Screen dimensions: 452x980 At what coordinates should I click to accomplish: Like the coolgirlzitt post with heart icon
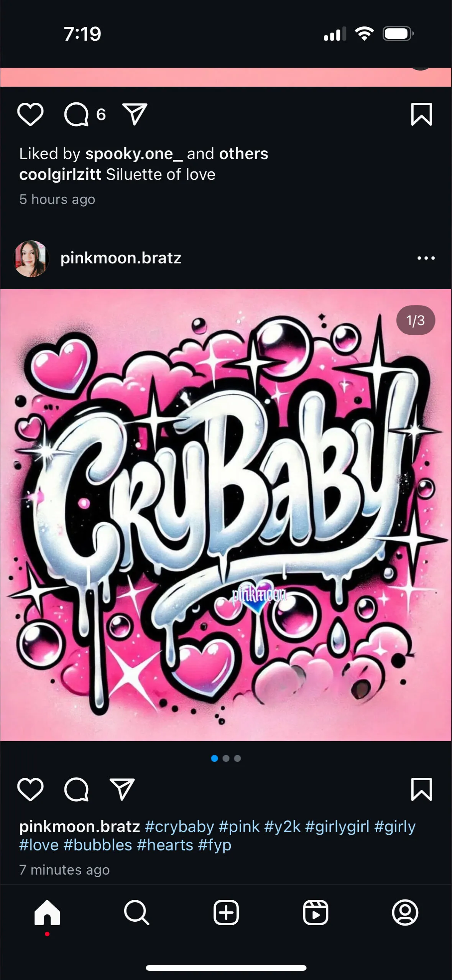pos(30,114)
